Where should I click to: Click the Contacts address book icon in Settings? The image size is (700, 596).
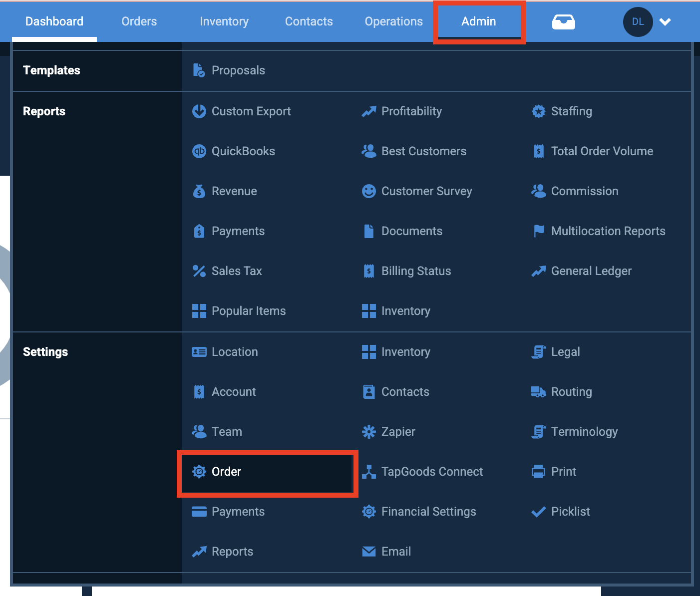(369, 392)
